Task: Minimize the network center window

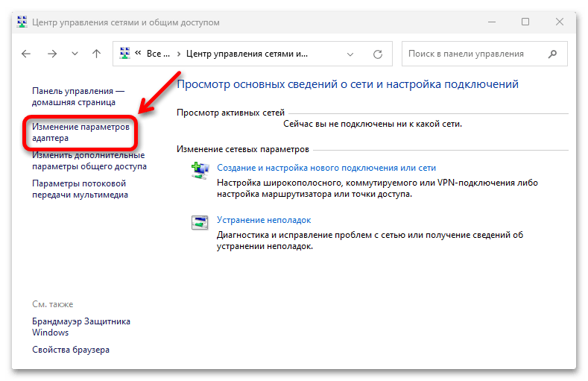Action: coord(492,22)
